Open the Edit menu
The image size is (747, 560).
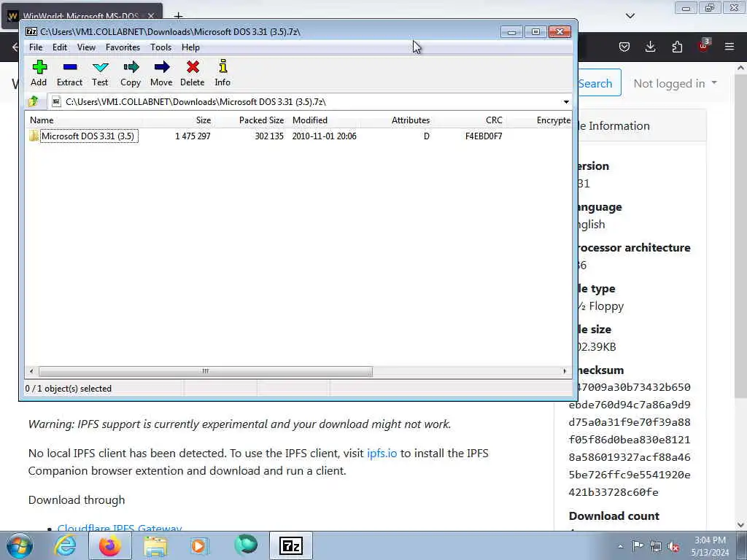[x=60, y=47]
